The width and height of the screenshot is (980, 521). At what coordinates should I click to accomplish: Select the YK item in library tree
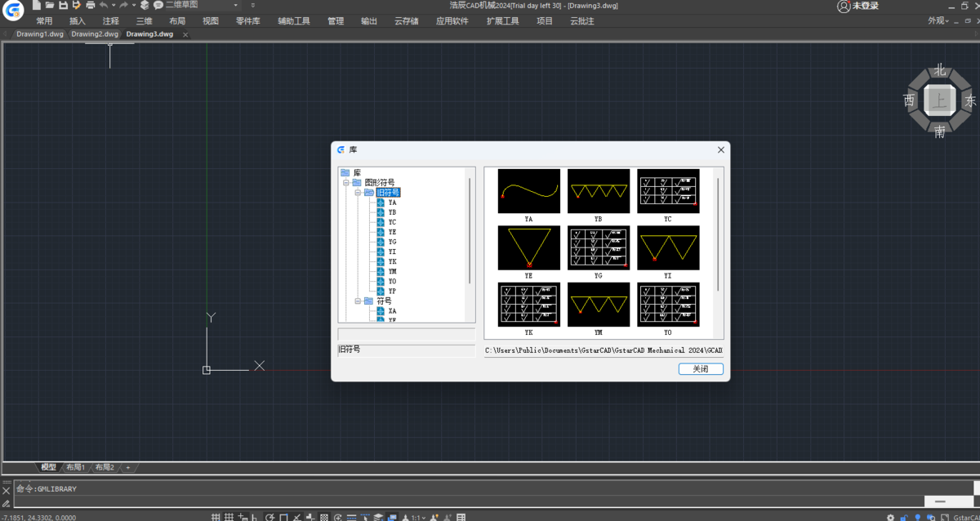pyautogui.click(x=386, y=261)
